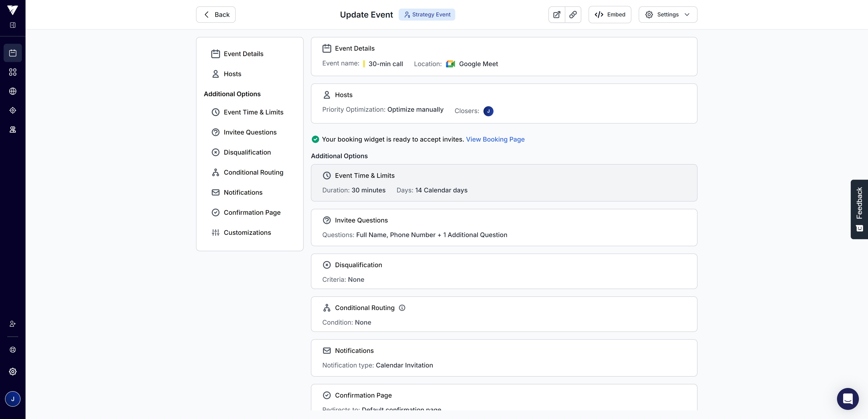
Task: Copy event link with chain icon
Action: [573, 15]
